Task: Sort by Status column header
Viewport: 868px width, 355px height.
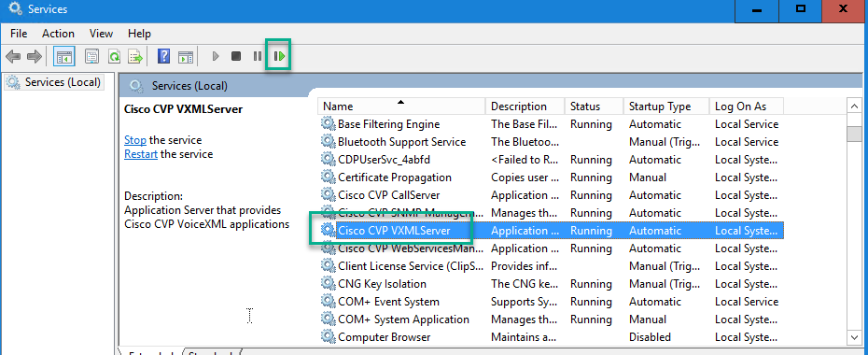Action: (x=594, y=106)
